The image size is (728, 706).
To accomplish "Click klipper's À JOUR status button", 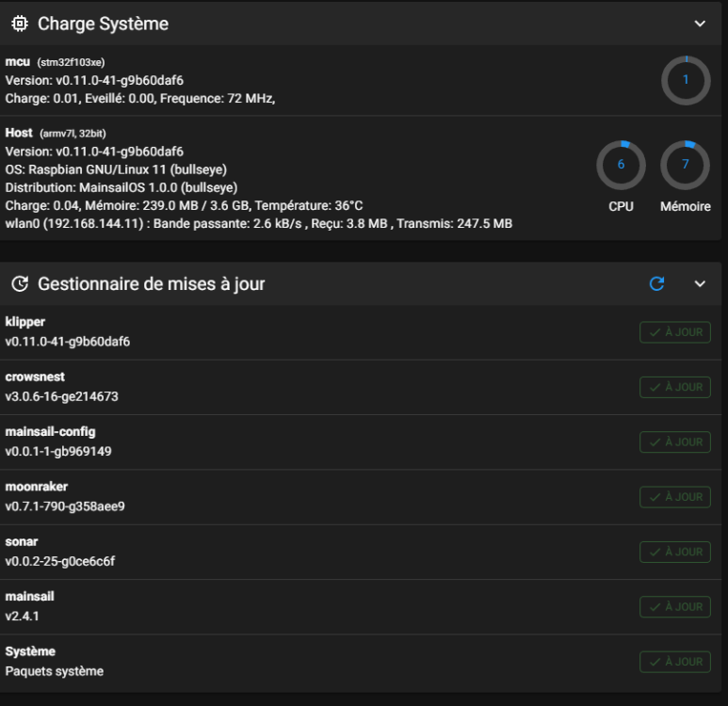I will click(x=675, y=332).
